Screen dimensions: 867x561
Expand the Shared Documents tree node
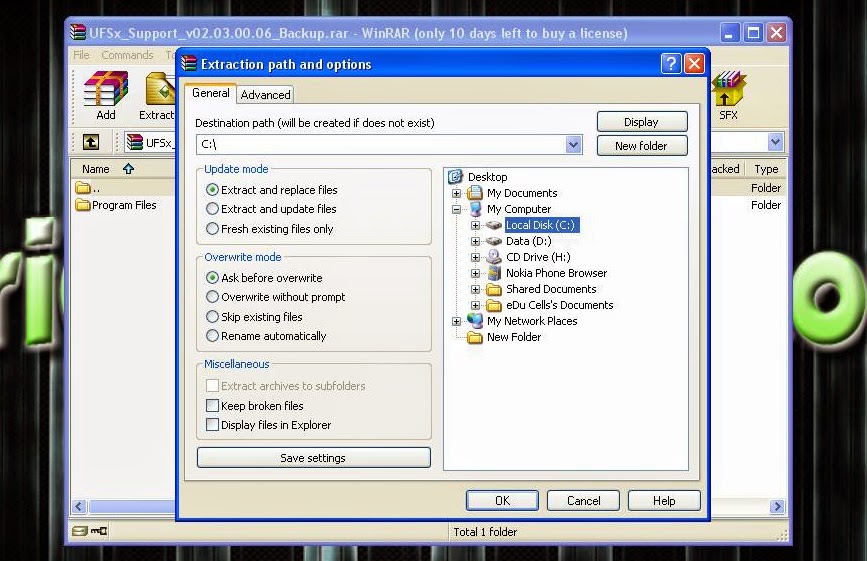[476, 290]
